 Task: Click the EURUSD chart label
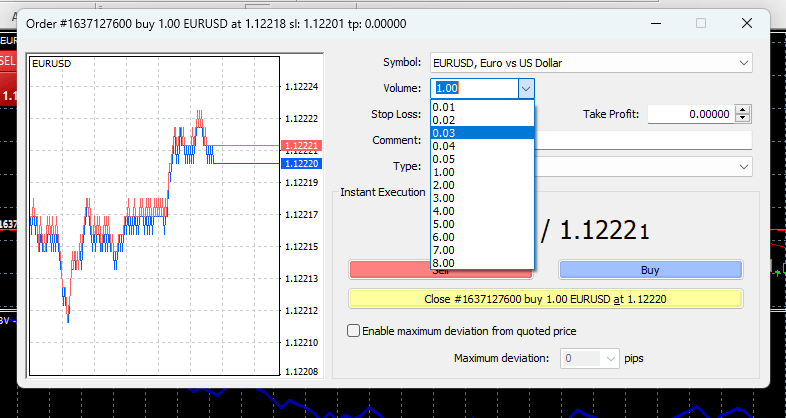click(52, 64)
